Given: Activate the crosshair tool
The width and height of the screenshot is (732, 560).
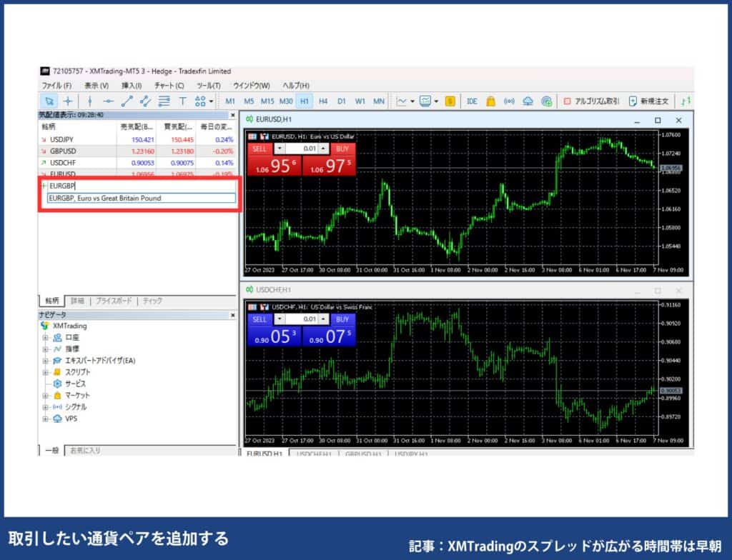Looking at the screenshot, I should [68, 101].
